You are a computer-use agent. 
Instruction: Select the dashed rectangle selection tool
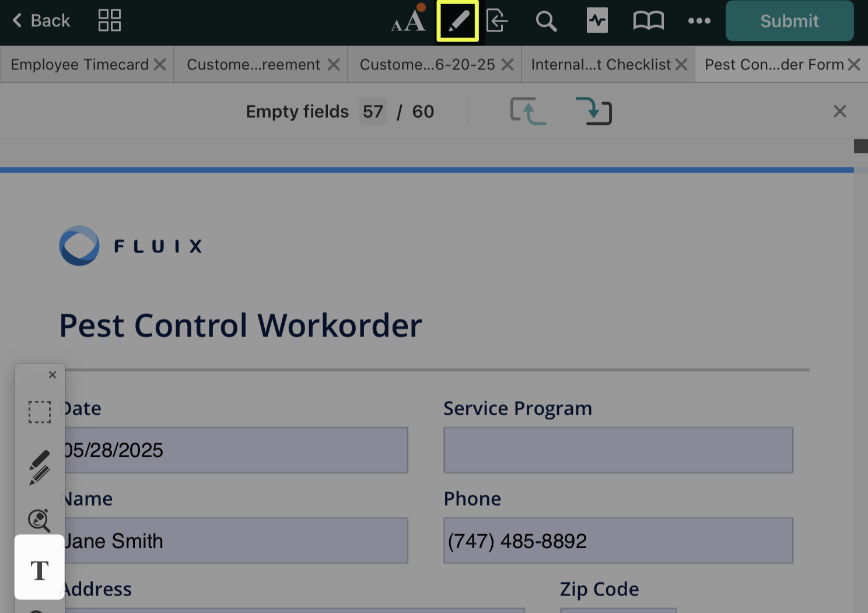[40, 412]
